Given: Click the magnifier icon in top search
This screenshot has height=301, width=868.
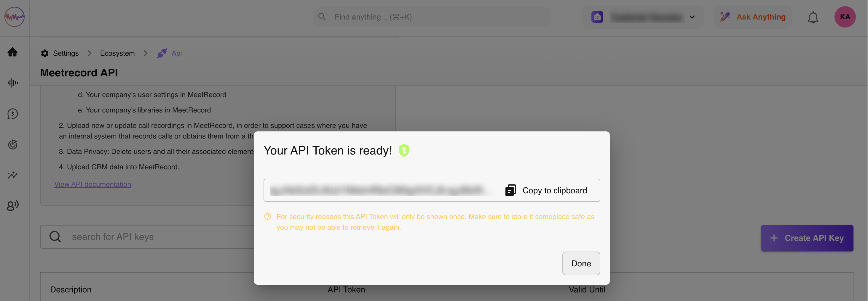Looking at the screenshot, I should point(322,17).
